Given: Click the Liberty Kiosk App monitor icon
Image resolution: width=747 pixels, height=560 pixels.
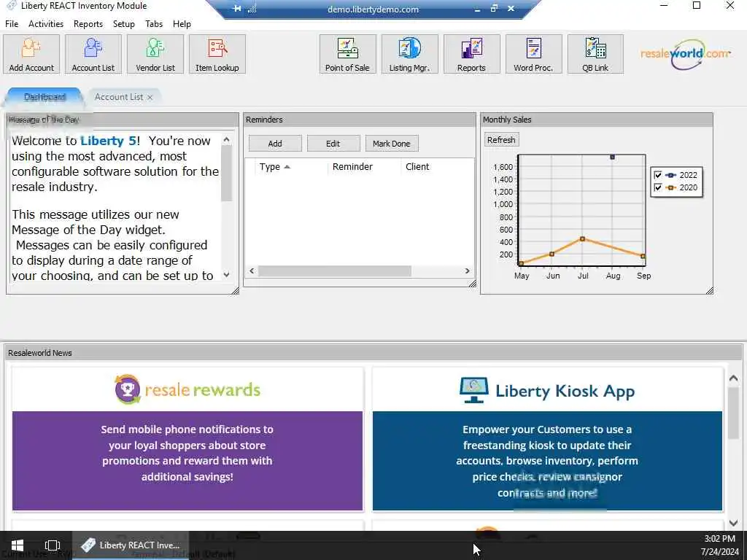Looking at the screenshot, I should pyautogui.click(x=474, y=391).
